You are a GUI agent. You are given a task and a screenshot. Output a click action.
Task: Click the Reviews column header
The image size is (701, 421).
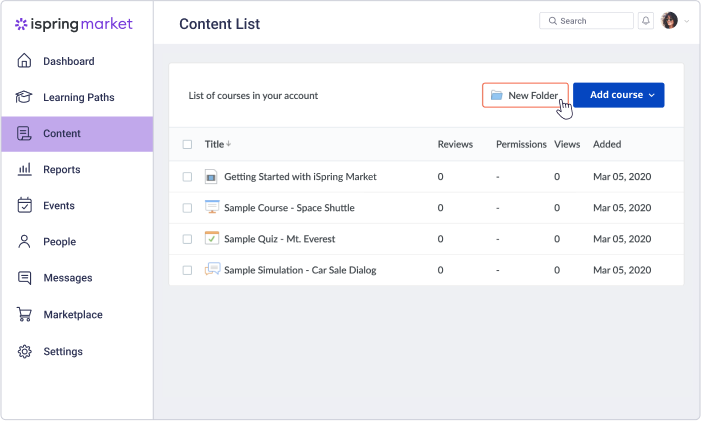[455, 144]
